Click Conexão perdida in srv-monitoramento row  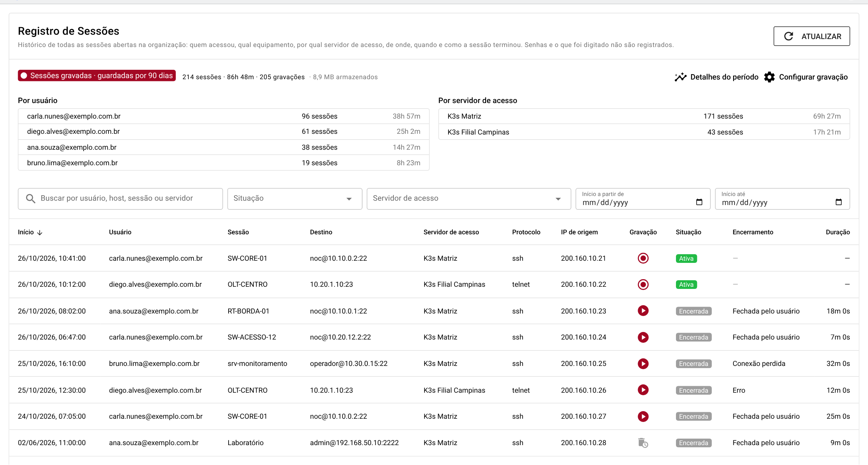(x=759, y=363)
